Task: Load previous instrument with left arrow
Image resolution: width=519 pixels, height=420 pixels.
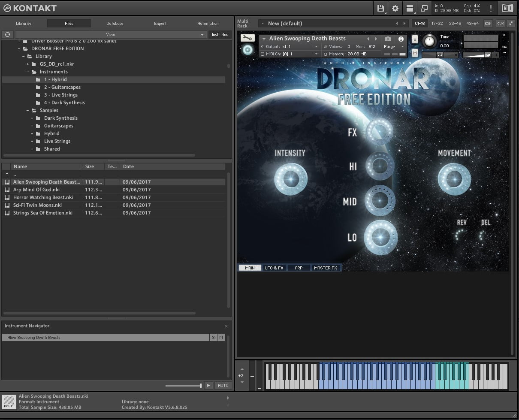Action: coord(368,39)
